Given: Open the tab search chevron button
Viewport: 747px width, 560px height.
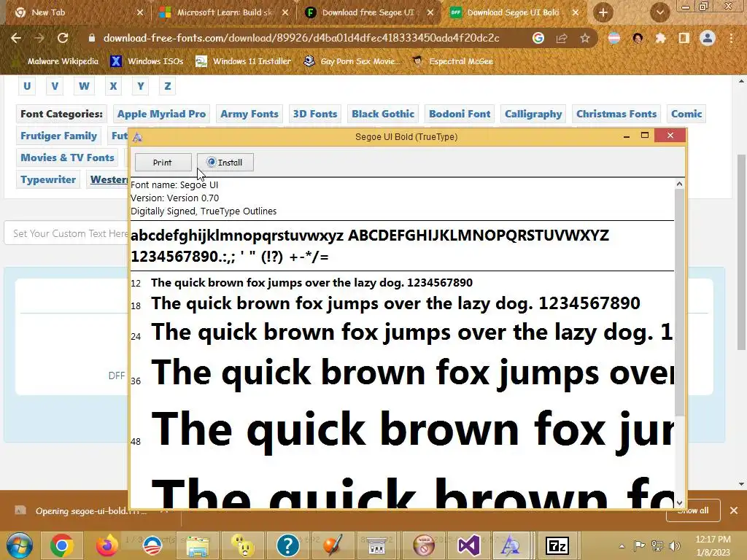Looking at the screenshot, I should [659, 12].
